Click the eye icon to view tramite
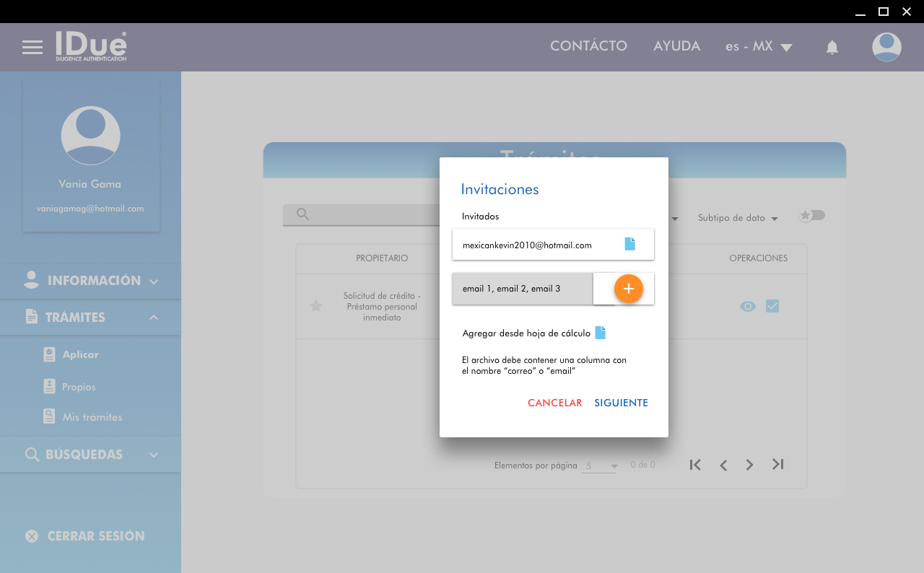This screenshot has height=573, width=924. coord(748,307)
